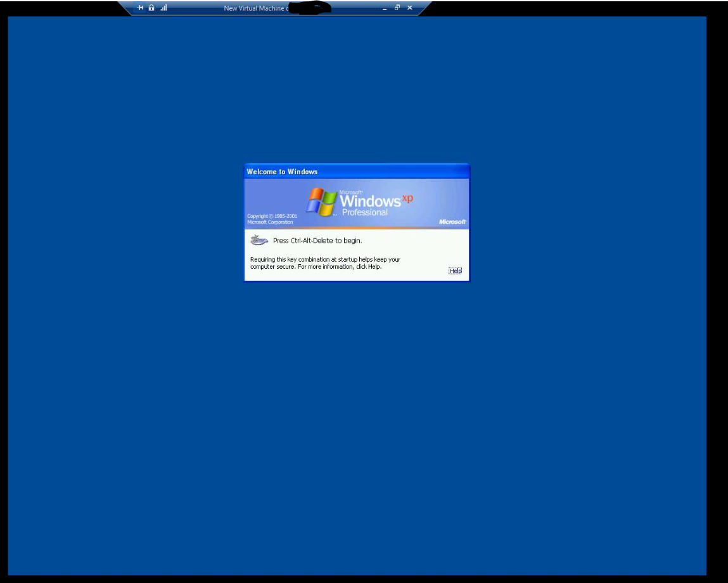Close the New Virtual Machine connection
This screenshot has height=583, width=728.
point(410,8)
